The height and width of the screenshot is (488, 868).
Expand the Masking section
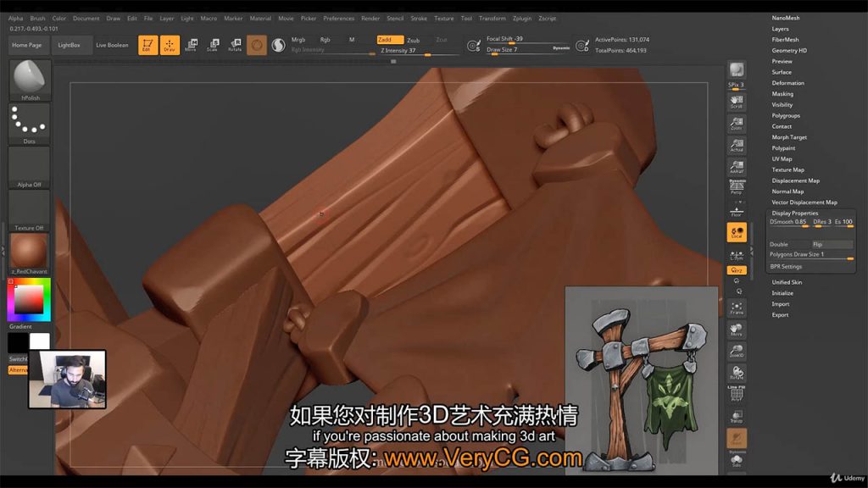pos(782,94)
